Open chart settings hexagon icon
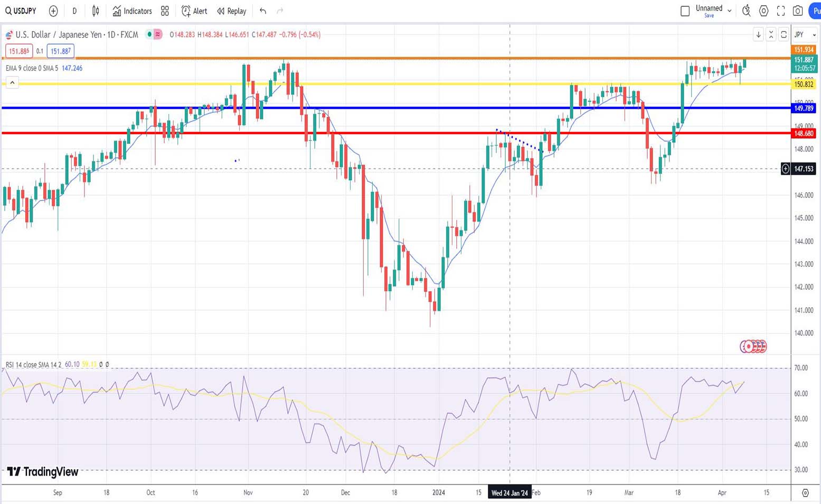The image size is (821, 504). [x=763, y=11]
